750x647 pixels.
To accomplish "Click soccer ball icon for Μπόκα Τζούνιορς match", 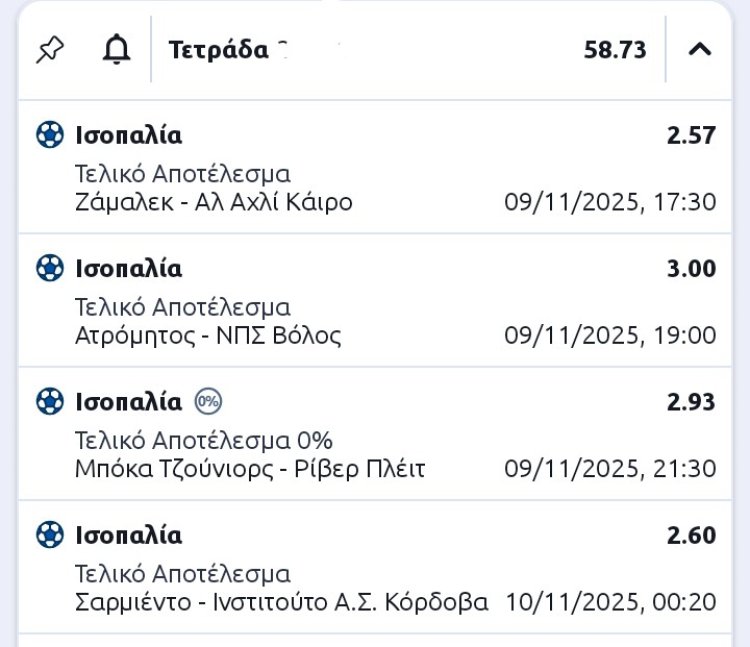I will pos(49,402).
